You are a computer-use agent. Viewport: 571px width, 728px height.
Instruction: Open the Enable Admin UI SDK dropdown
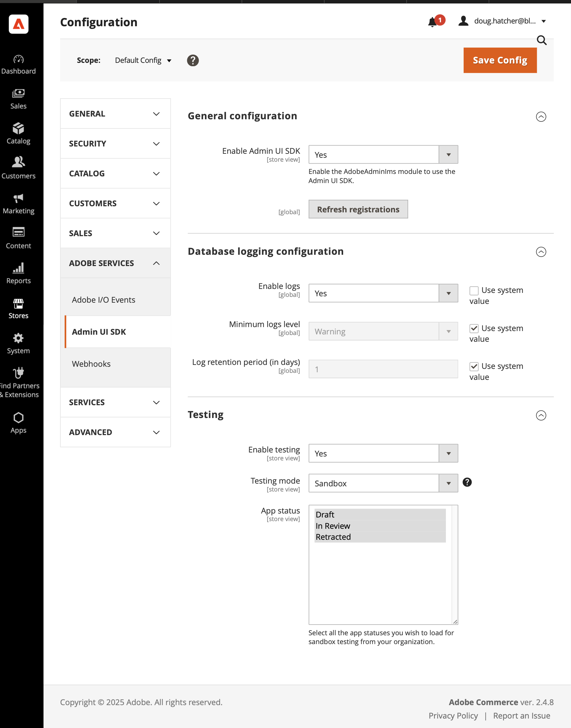[383, 154]
